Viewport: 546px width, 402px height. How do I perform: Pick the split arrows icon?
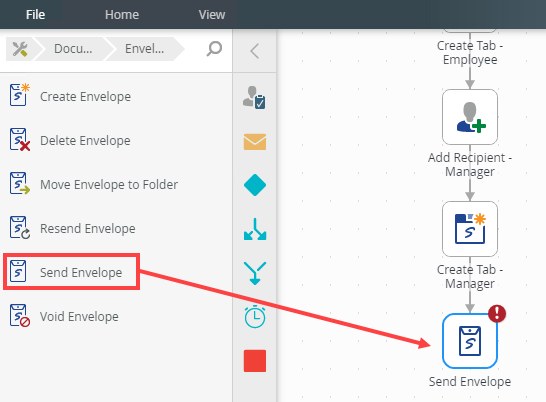[255, 229]
